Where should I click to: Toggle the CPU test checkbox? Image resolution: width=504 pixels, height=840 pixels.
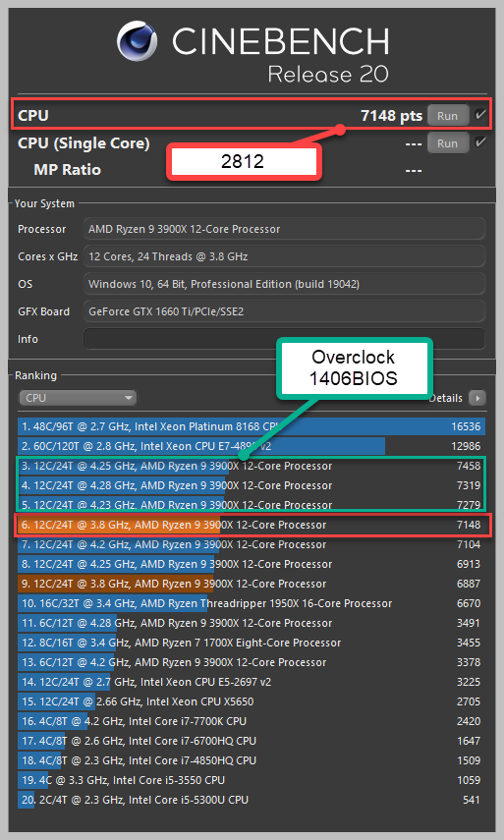[480, 114]
